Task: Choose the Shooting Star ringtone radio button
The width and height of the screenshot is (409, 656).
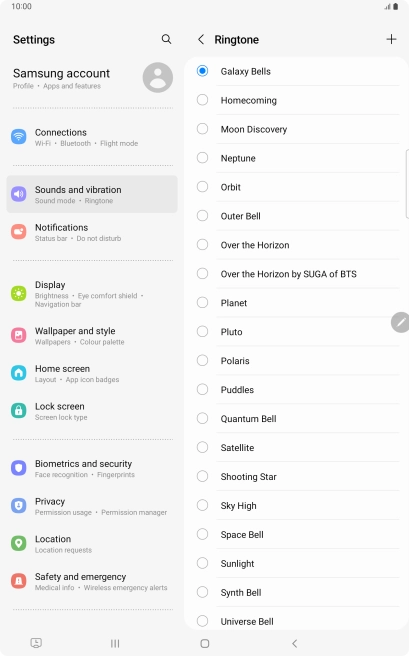Action: [x=202, y=476]
